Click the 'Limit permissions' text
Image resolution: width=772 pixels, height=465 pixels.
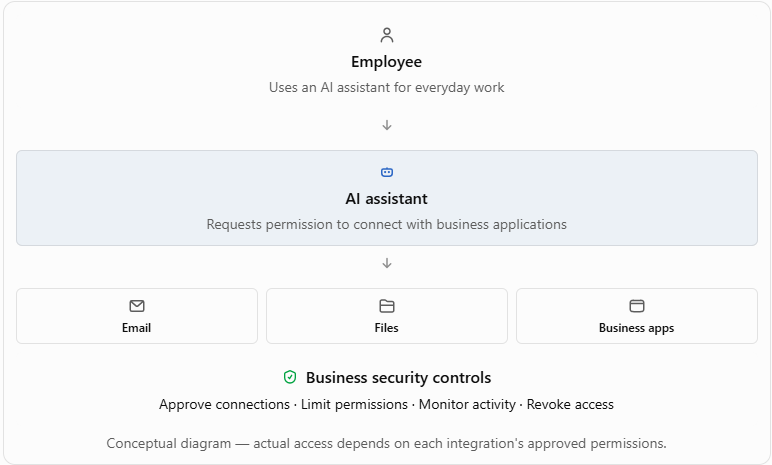click(x=354, y=404)
